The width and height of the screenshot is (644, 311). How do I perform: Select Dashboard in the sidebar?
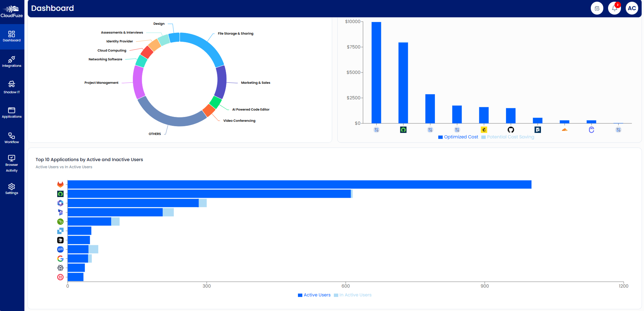[x=12, y=36]
